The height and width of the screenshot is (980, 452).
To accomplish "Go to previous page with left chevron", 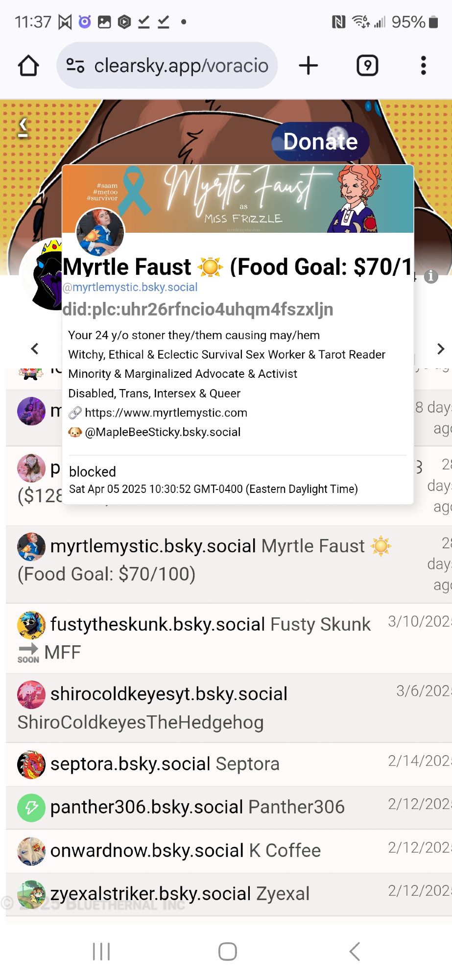I will click(34, 349).
